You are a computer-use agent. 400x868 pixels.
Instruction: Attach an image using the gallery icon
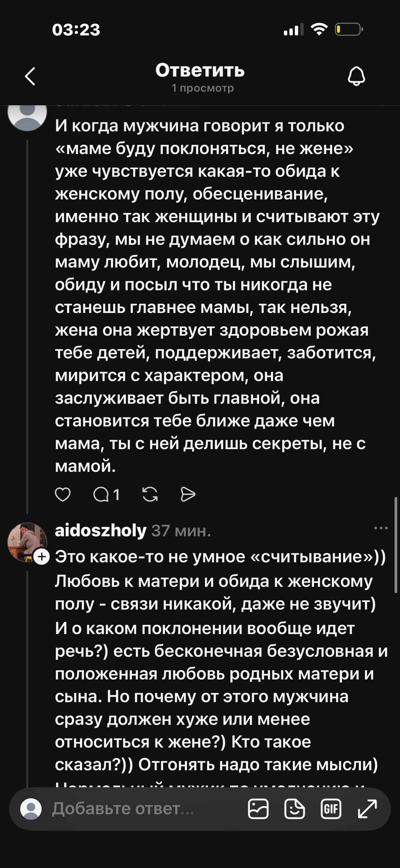click(258, 809)
